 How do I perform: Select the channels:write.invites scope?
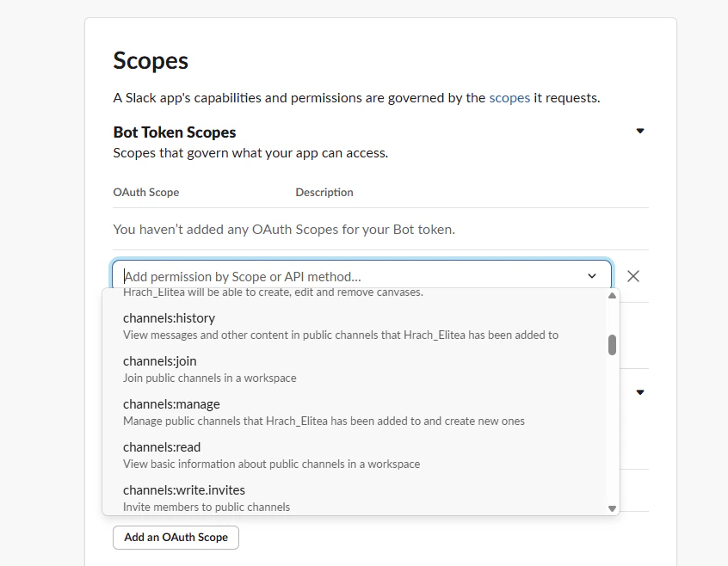354,498
